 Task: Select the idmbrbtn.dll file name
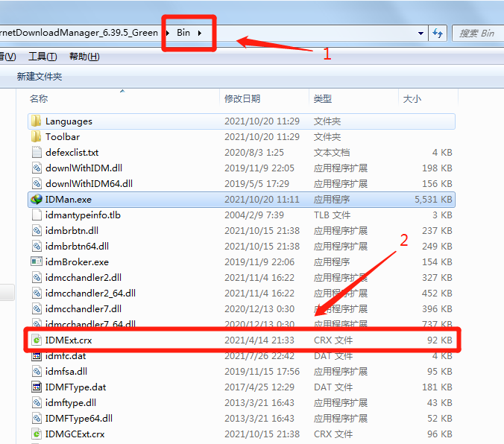[x=72, y=231]
